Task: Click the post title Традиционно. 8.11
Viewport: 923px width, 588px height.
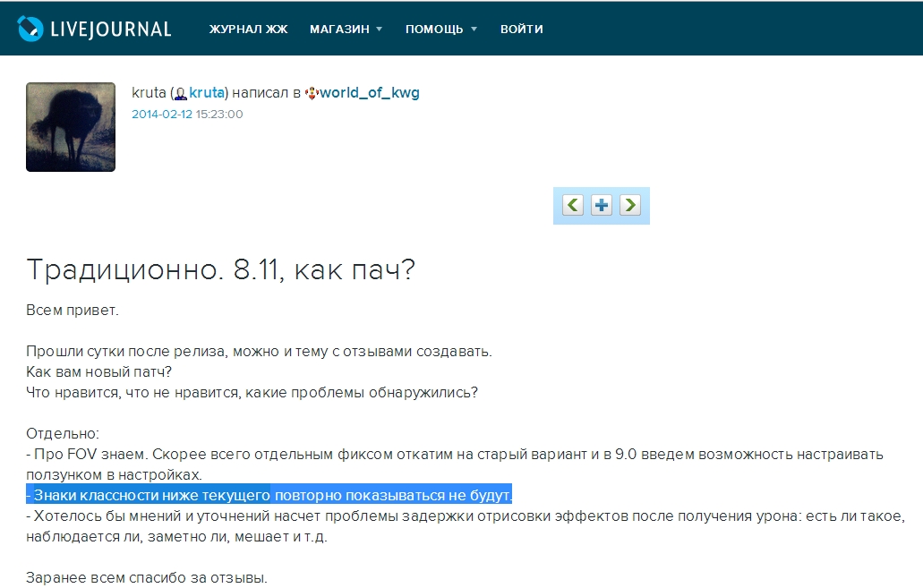Action: [x=221, y=269]
